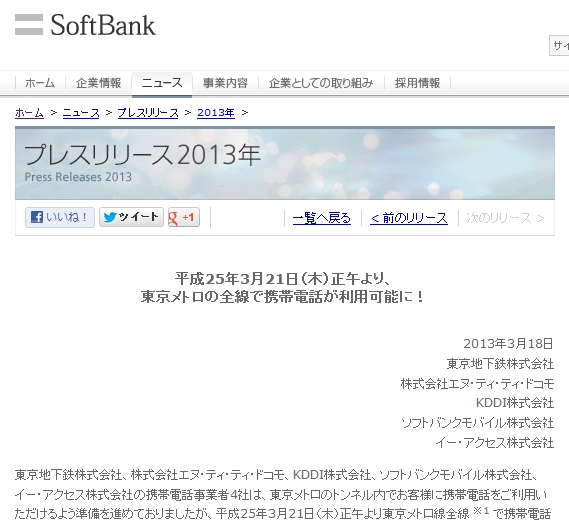Screen dimensions: 569x521
Task: Click the right-aligned KDDI株式会社 line
Action: 515,403
